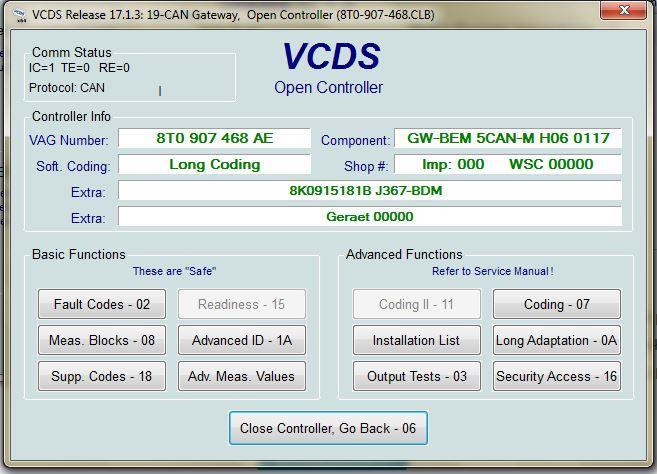The height and width of the screenshot is (474, 657).
Task: Open Long Adaptation - 0A
Action: coord(557,340)
